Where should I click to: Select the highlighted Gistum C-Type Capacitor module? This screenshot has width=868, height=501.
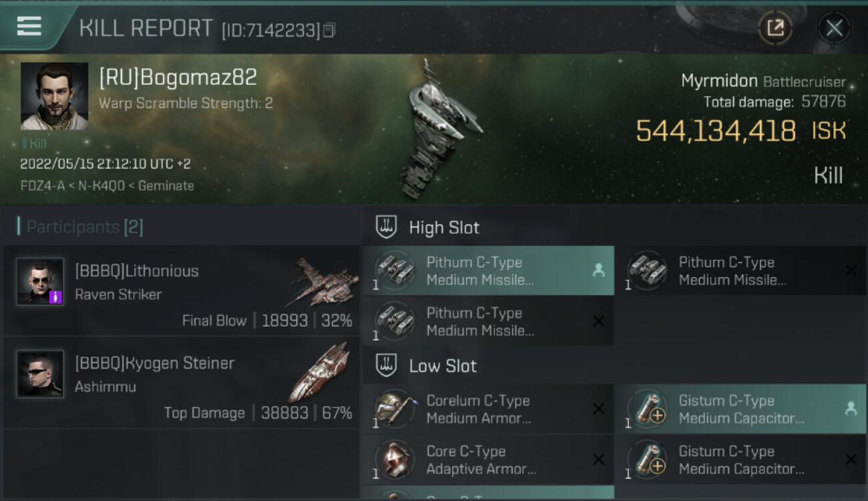click(x=740, y=409)
